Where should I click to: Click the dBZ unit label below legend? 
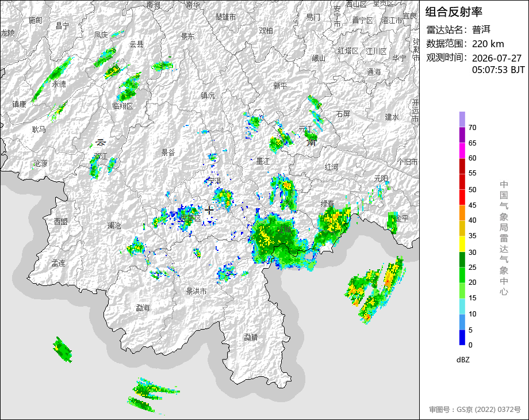coord(463,360)
